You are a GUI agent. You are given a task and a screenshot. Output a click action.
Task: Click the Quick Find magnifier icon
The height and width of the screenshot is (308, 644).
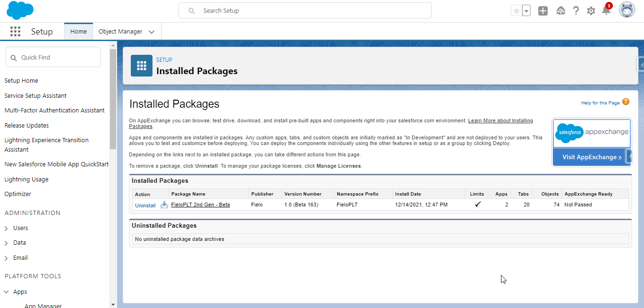(13, 58)
